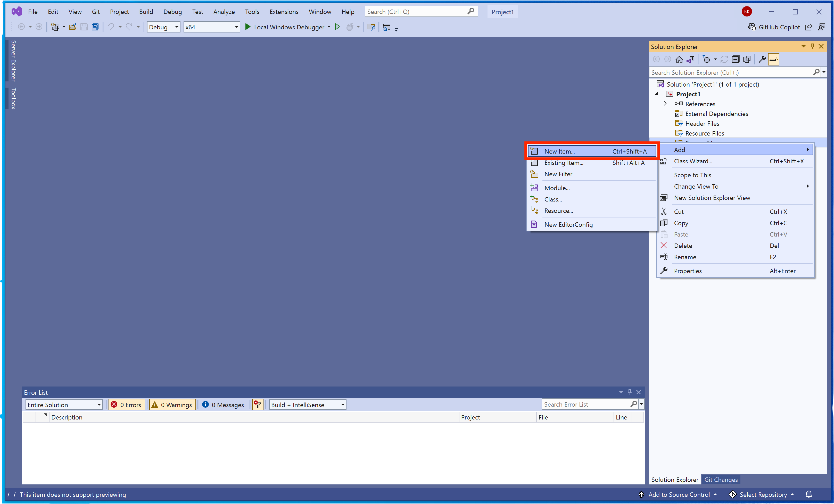Choose Properties from the context menu

tap(688, 271)
